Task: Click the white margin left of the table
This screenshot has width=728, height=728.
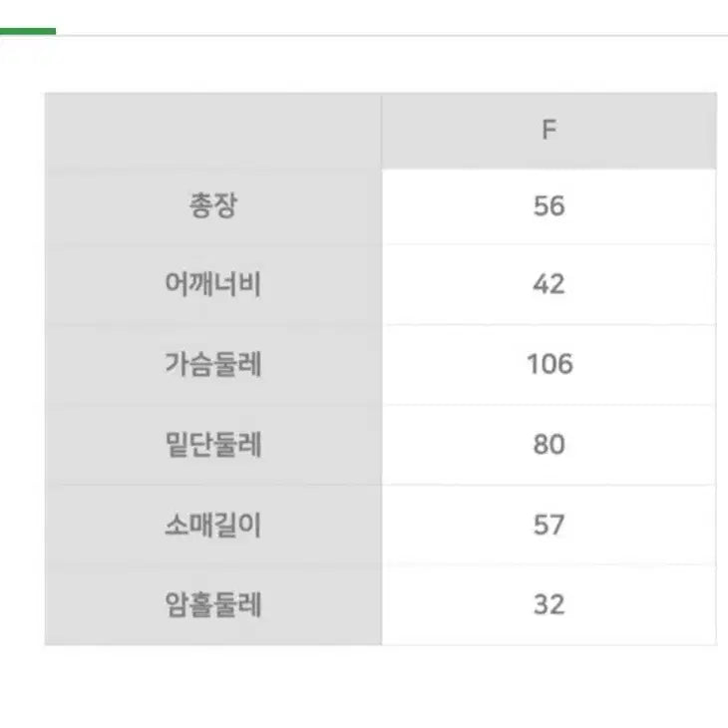Action: pos(21,369)
